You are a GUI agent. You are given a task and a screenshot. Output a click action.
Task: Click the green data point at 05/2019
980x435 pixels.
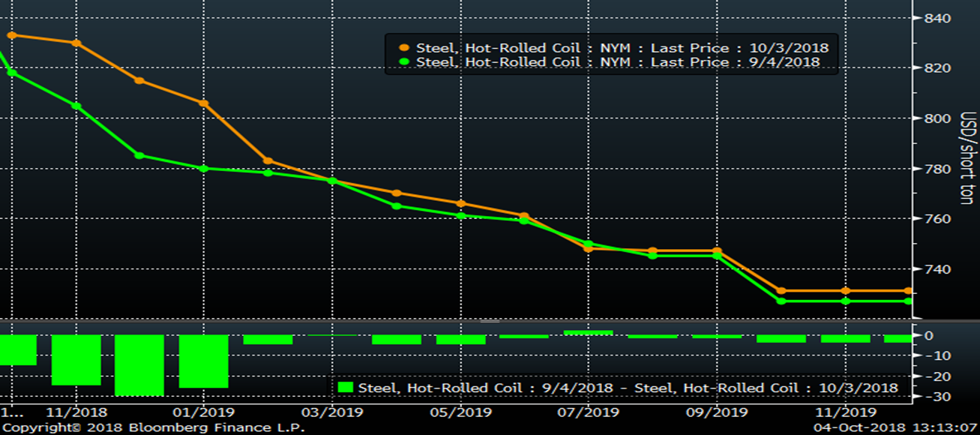pos(461,215)
